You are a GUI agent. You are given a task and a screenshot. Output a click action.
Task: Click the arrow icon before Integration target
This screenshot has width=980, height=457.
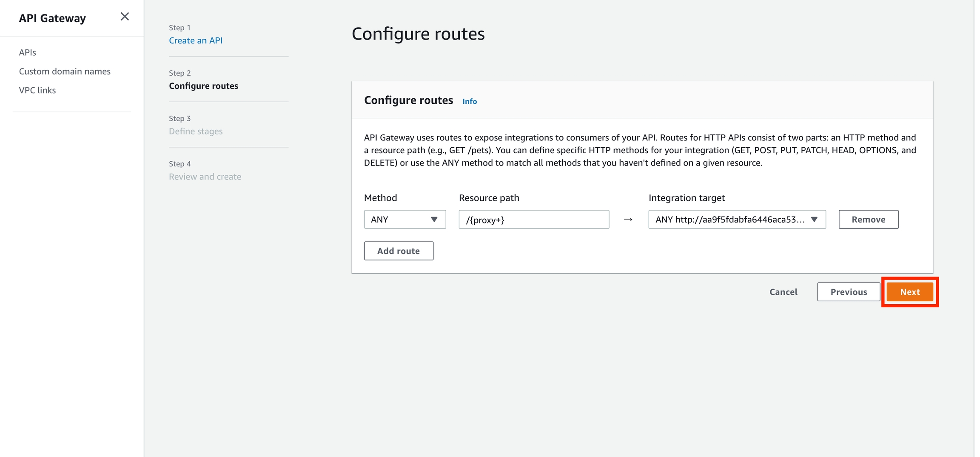pyautogui.click(x=628, y=220)
